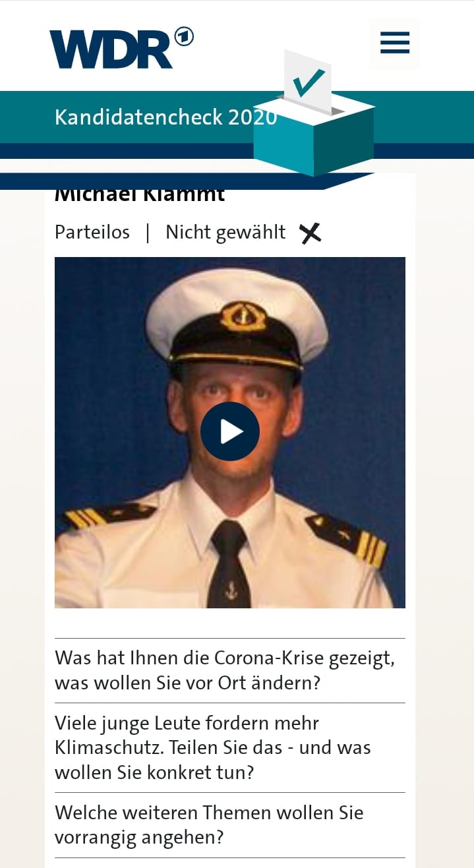
Task: Expand the Klimaschutz question
Action: pyautogui.click(x=230, y=747)
